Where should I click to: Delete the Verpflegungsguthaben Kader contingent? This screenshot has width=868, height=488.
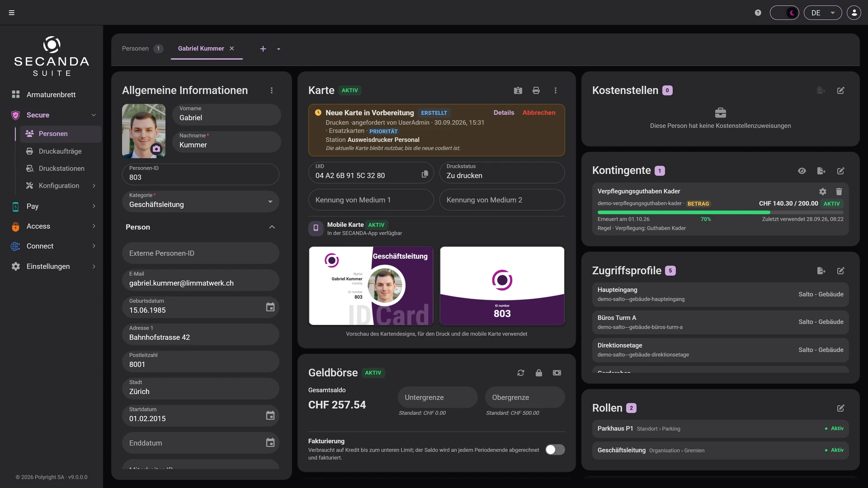coord(839,192)
